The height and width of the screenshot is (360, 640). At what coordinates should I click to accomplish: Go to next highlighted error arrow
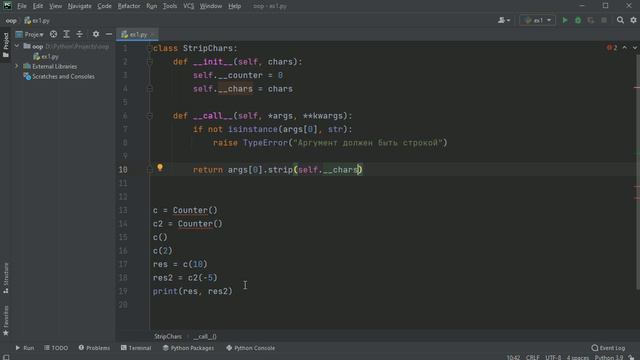(x=635, y=48)
